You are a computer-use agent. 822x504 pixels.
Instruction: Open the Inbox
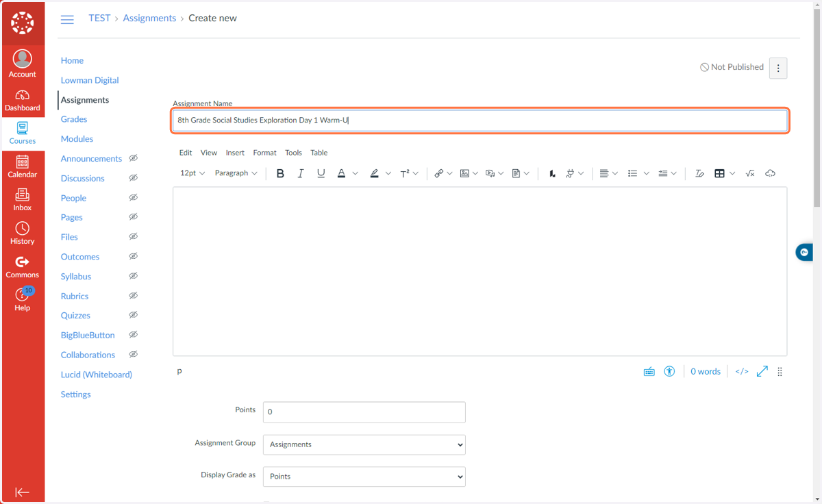[22, 200]
